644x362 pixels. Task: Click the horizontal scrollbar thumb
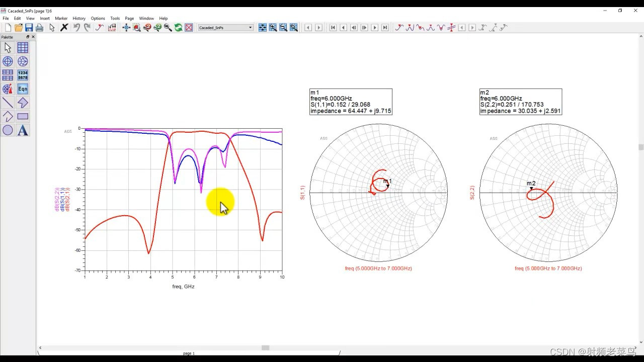coord(265,348)
